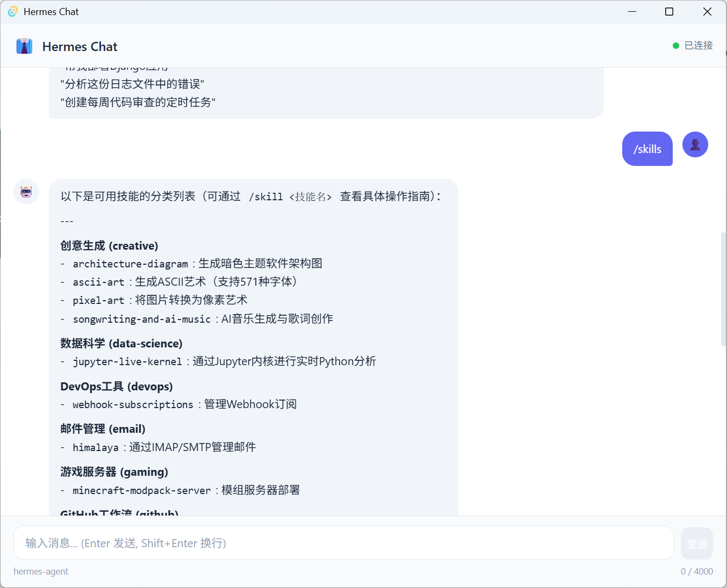This screenshot has height=588, width=727.
Task: Click the DevOps工具 (devops) heading
Action: point(117,386)
